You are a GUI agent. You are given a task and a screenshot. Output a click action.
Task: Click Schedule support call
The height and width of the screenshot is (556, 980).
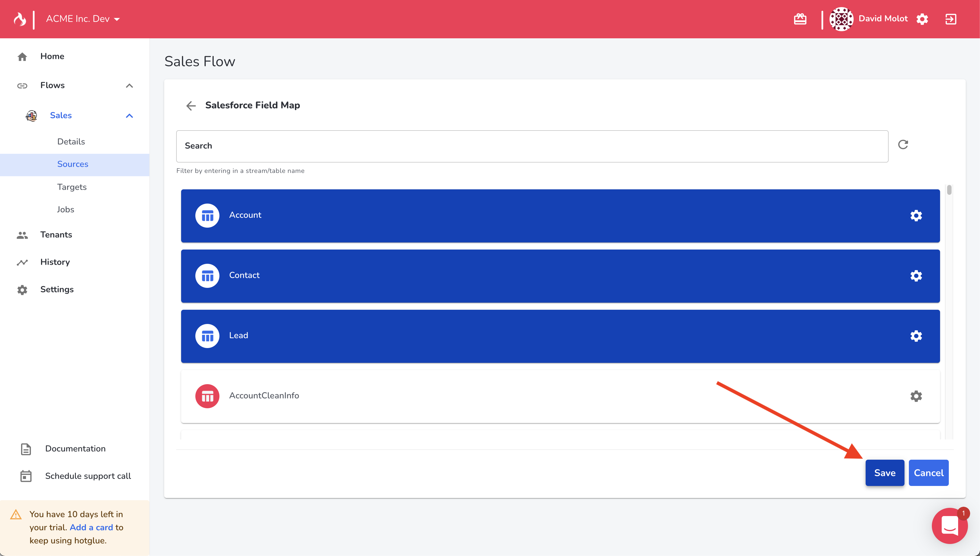(x=88, y=476)
